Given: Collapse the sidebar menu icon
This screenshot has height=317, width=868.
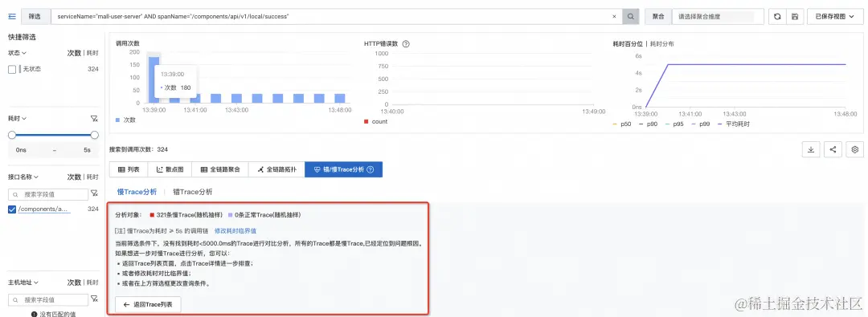Looking at the screenshot, I should 11,17.
